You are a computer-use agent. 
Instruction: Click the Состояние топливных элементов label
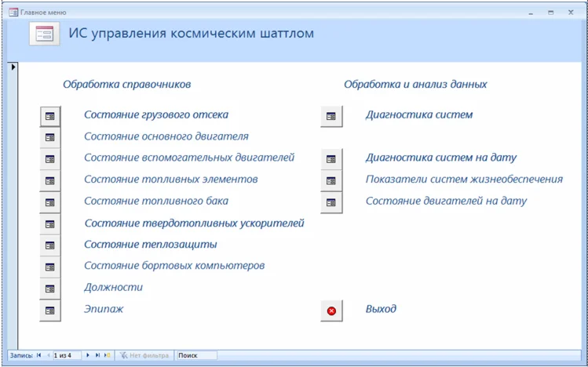(170, 180)
